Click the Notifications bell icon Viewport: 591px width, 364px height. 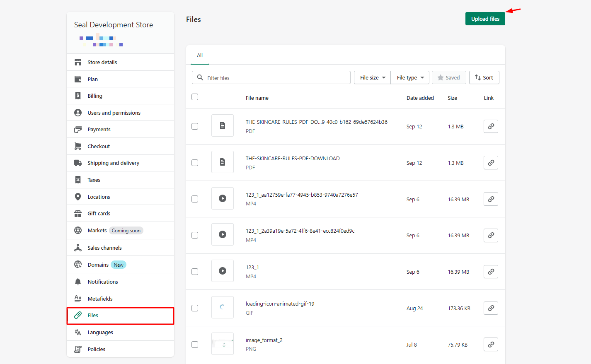pyautogui.click(x=78, y=281)
